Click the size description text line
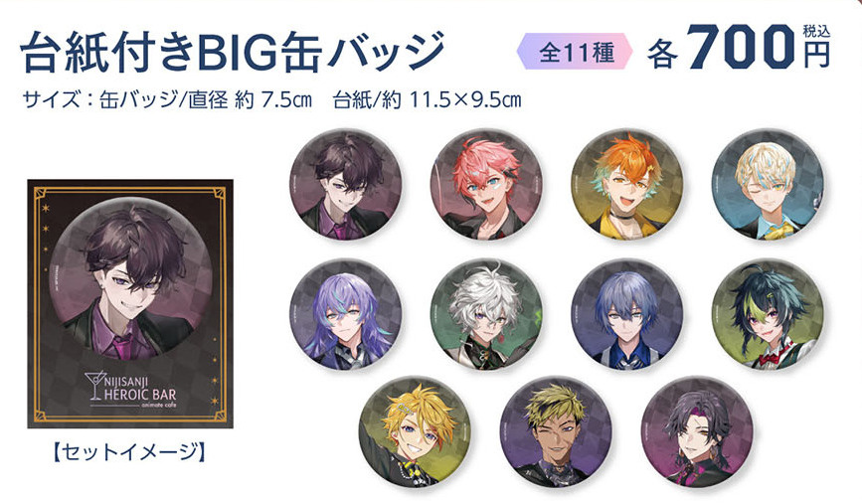 pos(271,100)
